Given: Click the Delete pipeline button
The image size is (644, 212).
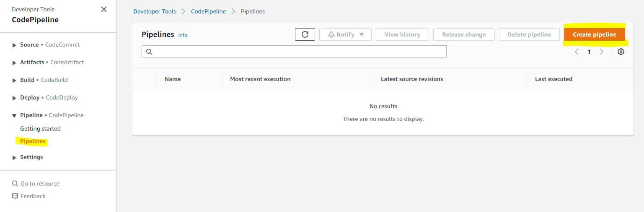Looking at the screenshot, I should point(529,34).
